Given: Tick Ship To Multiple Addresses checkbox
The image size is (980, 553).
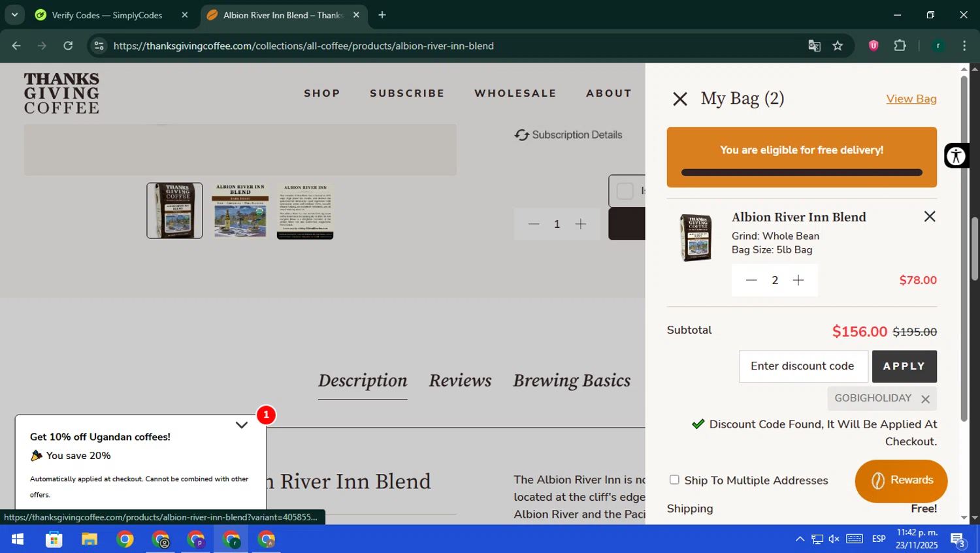Looking at the screenshot, I should tap(674, 480).
